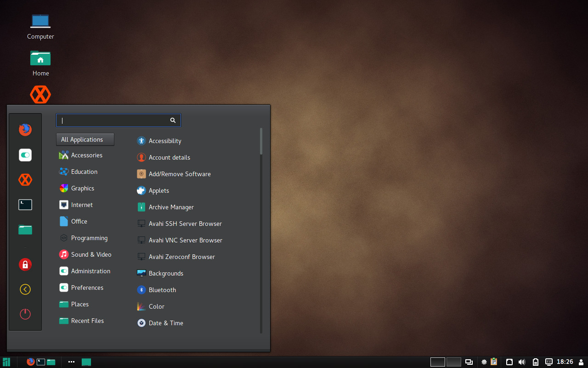Open Bluetooth settings entry

coord(162,290)
